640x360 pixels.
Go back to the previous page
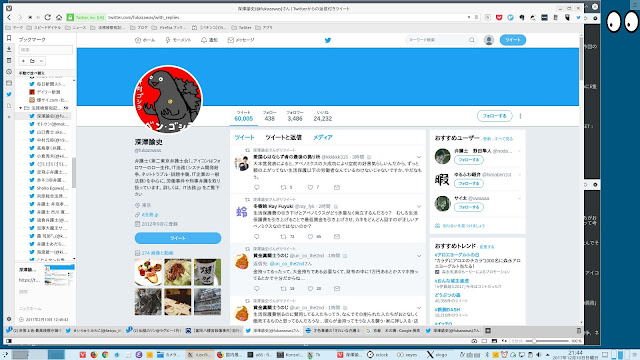coord(9,18)
